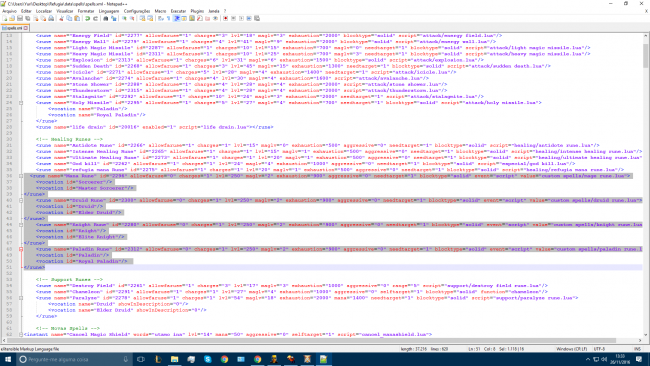Toggle INS insert mode in status bar
Screen dimensions: 650x366
coord(638,349)
